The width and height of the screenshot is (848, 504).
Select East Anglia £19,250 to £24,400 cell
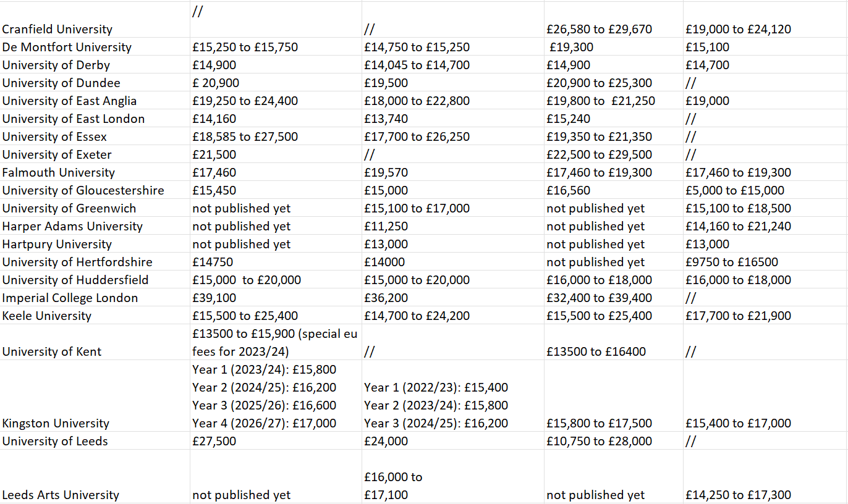245,101
